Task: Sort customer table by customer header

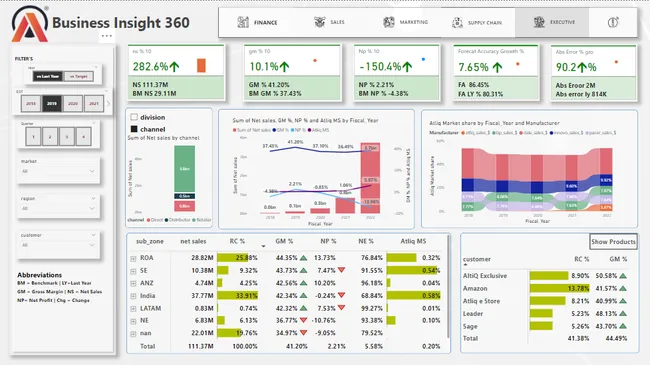Action: coord(477,259)
